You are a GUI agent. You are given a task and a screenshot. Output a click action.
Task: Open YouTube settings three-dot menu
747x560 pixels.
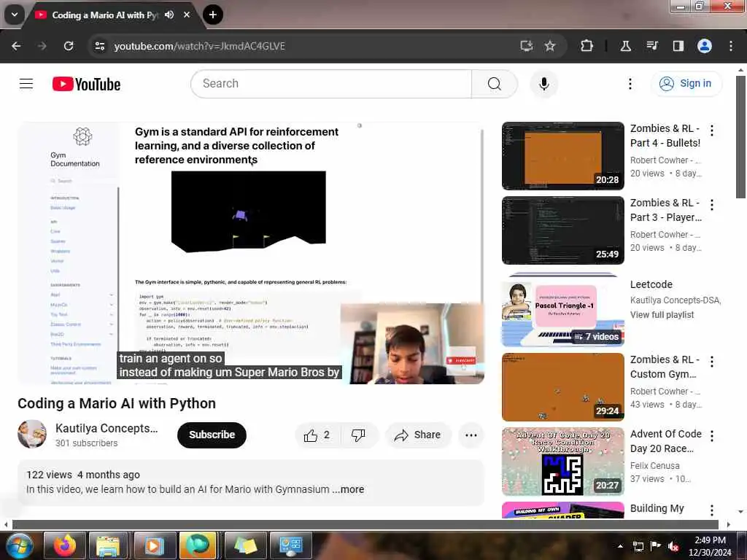point(630,84)
